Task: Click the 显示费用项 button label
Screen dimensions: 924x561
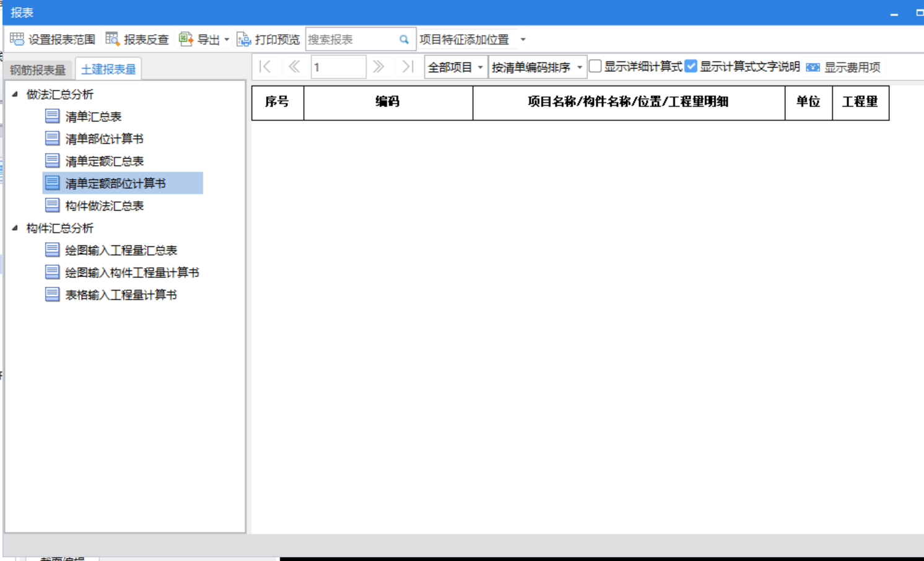Action: [852, 67]
